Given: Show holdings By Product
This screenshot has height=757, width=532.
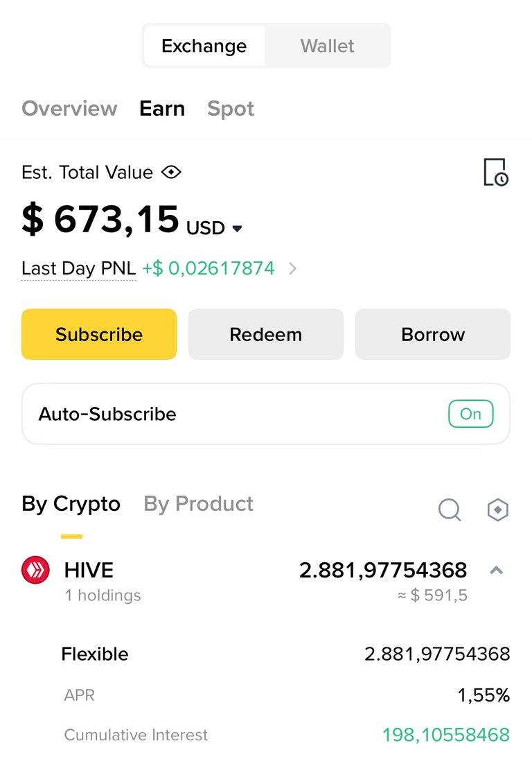Looking at the screenshot, I should (x=198, y=503).
